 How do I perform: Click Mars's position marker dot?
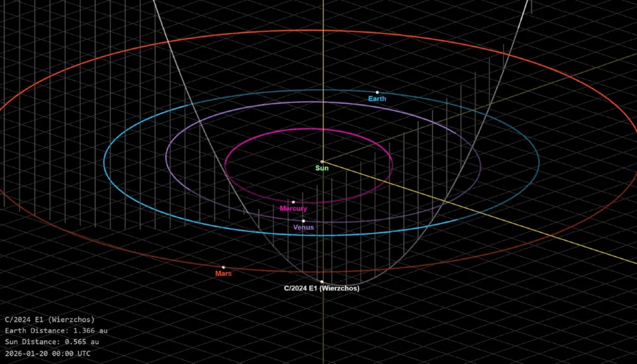click(223, 266)
